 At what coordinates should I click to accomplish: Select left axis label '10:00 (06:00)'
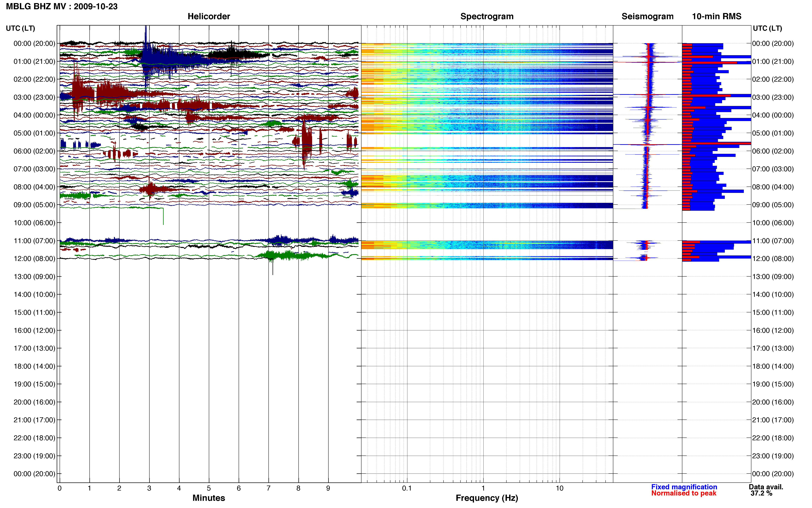34,223
